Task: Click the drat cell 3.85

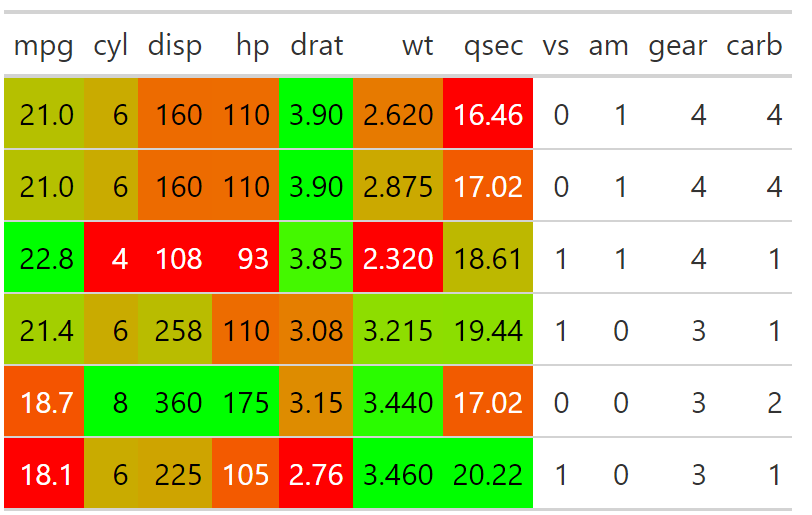Action: point(316,258)
